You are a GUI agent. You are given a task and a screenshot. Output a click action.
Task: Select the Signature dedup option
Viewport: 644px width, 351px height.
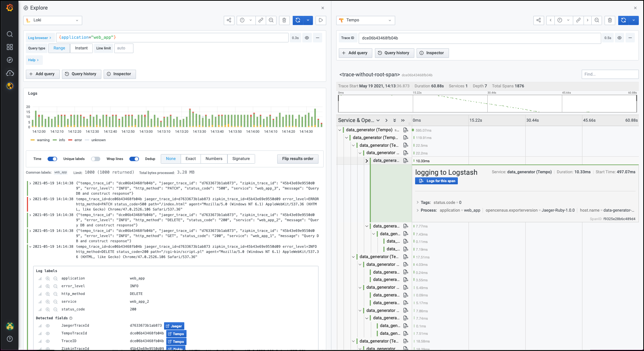(x=241, y=159)
